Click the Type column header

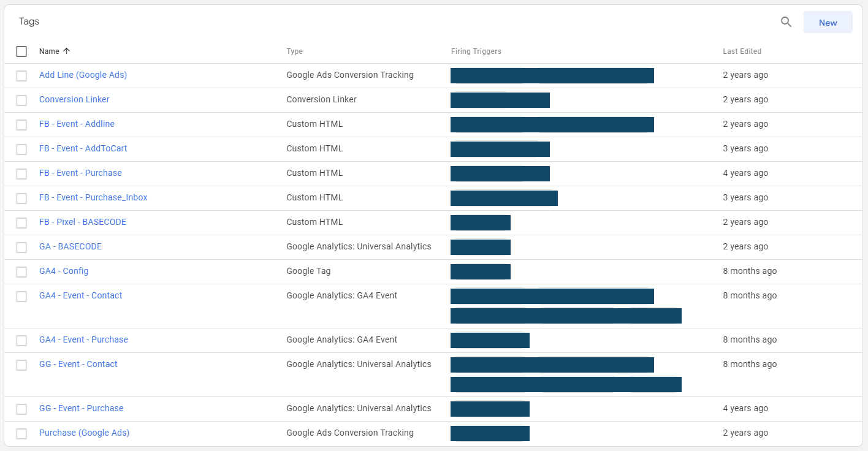click(294, 51)
